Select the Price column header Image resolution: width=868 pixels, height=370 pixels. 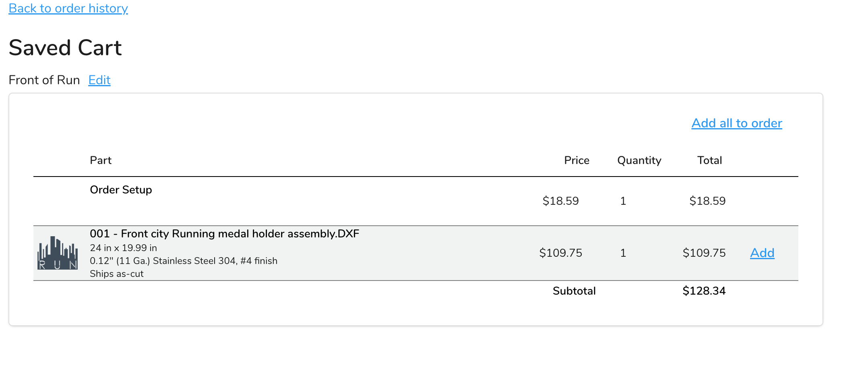(x=577, y=160)
